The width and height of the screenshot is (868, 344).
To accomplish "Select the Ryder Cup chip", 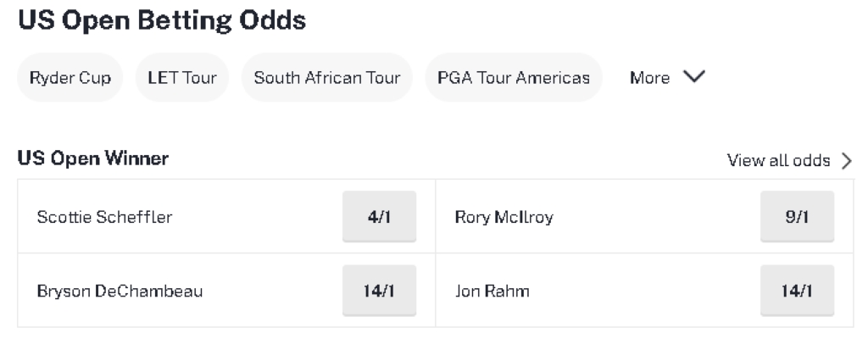I will 70,78.
